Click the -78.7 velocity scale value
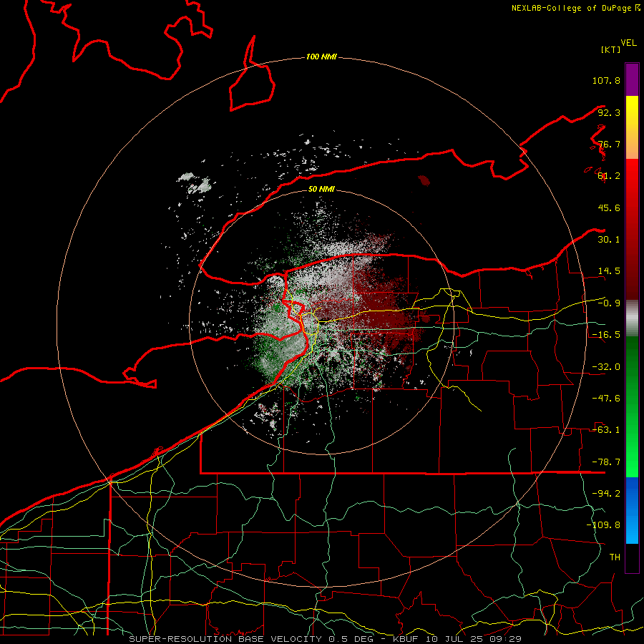This screenshot has height=644, width=644. click(x=606, y=462)
